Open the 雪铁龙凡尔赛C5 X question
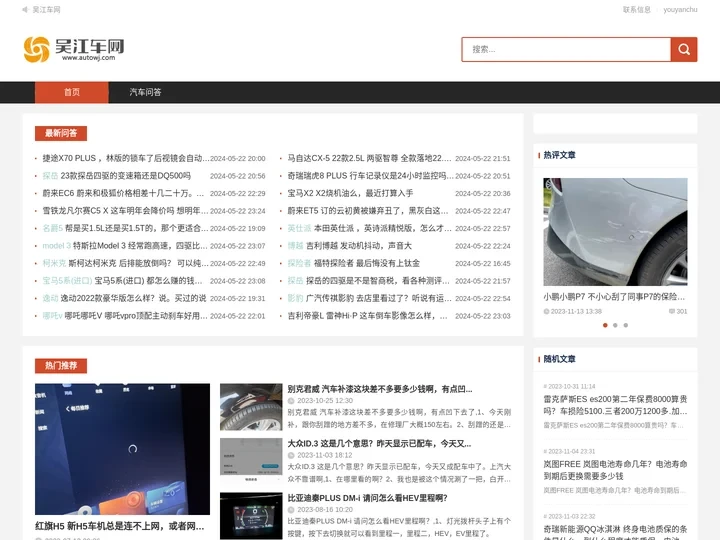Image resolution: width=720 pixels, height=540 pixels. 125,211
